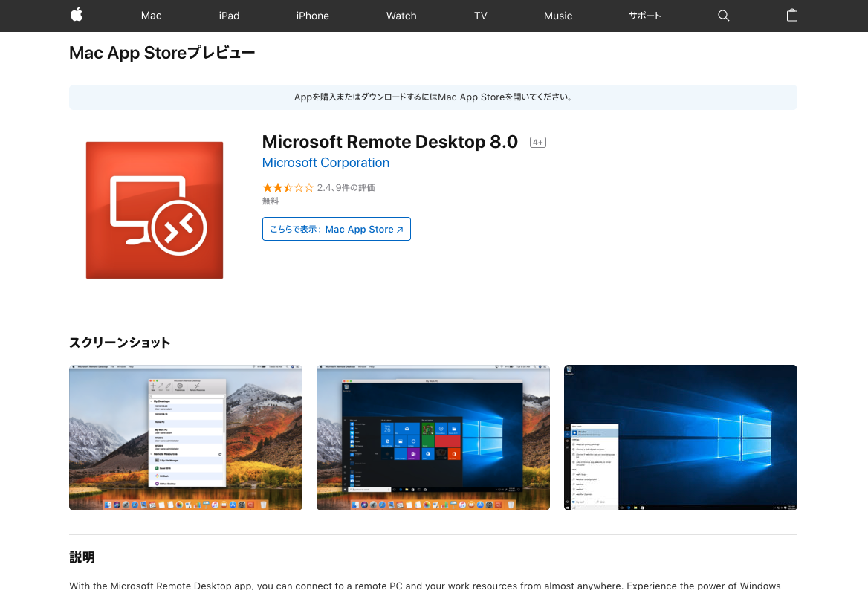The width and height of the screenshot is (868, 590).
Task: Click the スクリーンショット section heading
Action: coord(120,343)
